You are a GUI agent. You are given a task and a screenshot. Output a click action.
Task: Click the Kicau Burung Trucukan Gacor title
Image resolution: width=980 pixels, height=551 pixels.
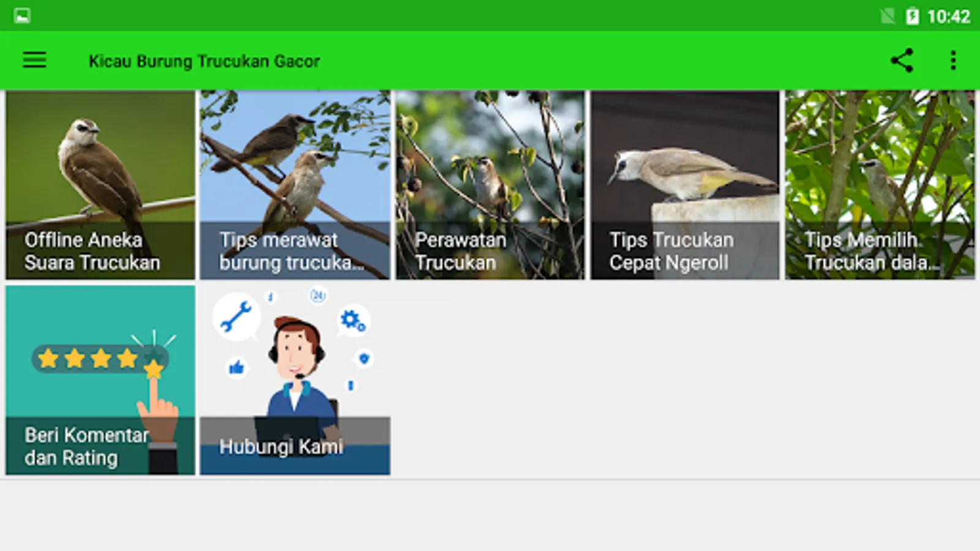pyautogui.click(x=205, y=61)
